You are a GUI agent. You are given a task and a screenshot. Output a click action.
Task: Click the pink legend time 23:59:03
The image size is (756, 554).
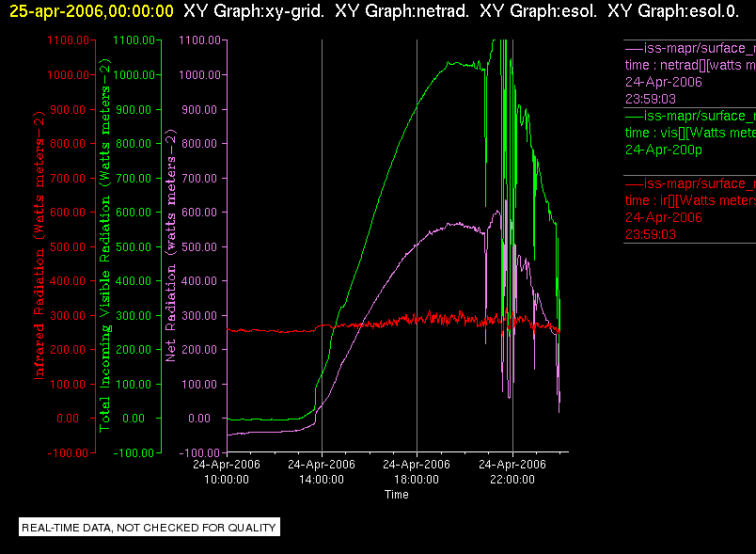click(651, 99)
